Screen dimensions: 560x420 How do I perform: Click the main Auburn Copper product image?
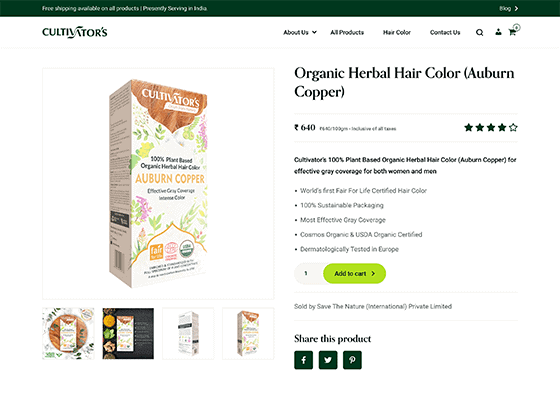click(x=158, y=184)
